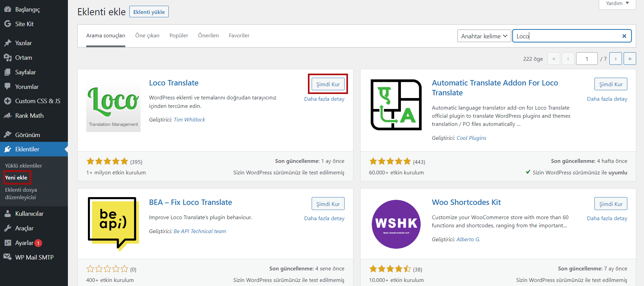Open Daha fazla detay for Automatic Translate Addon
Viewport: 644px width, 286px height.
tap(607, 99)
